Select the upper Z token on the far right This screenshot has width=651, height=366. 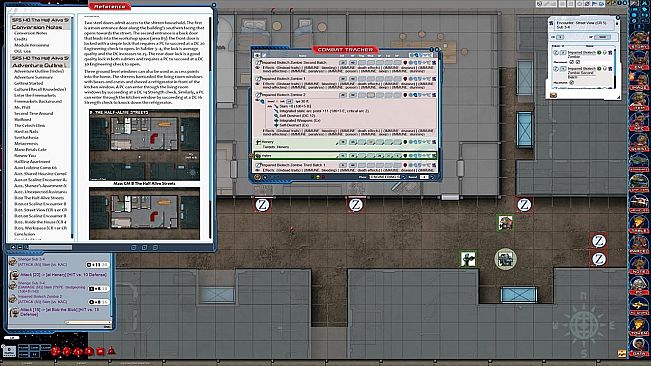[598, 241]
